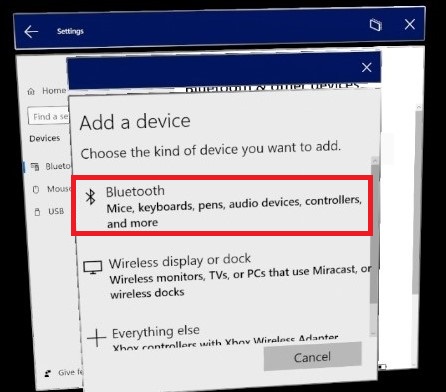Click the Mouse icon in sidebar
Image resolution: width=446 pixels, height=392 pixels.
36,190
